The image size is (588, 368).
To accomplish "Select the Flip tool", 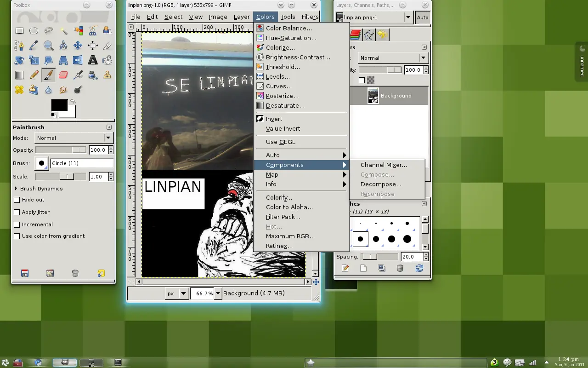I will [x=78, y=60].
